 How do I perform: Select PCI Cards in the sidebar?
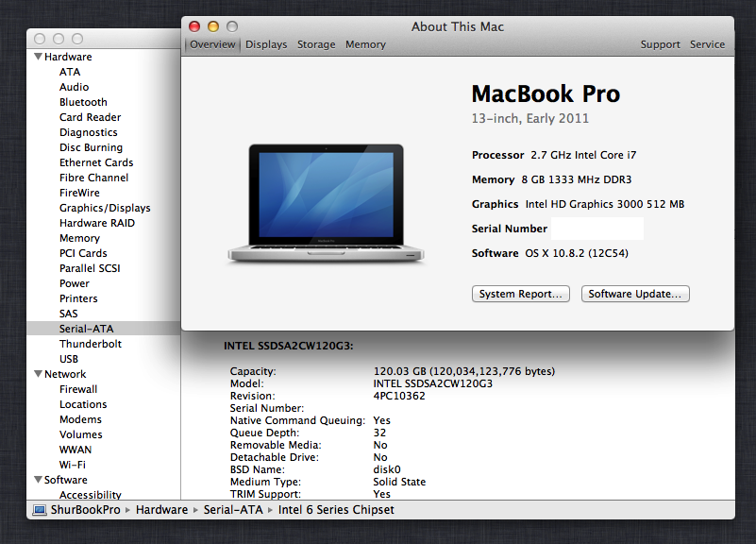(x=83, y=253)
